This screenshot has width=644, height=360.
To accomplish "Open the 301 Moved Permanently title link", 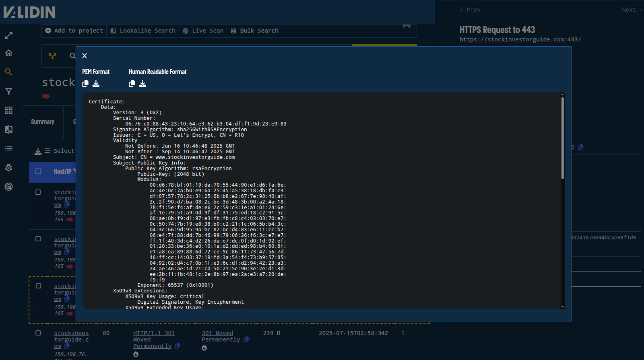I will [x=221, y=336].
